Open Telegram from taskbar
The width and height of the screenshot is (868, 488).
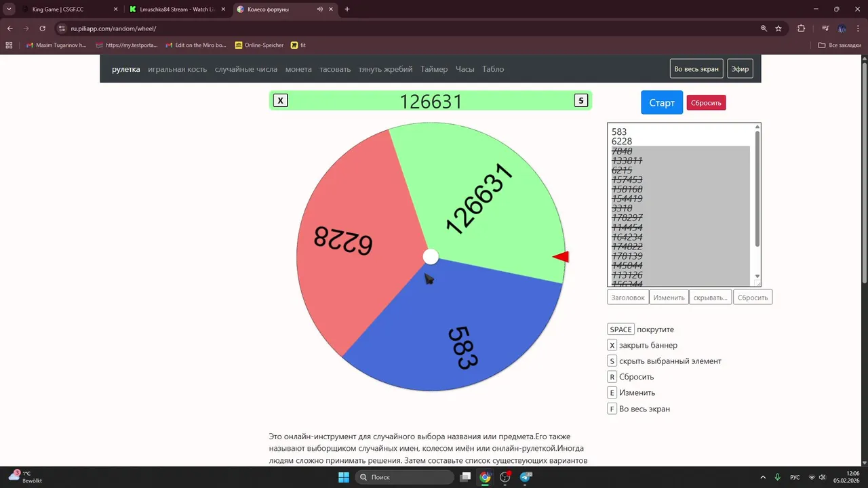click(526, 477)
